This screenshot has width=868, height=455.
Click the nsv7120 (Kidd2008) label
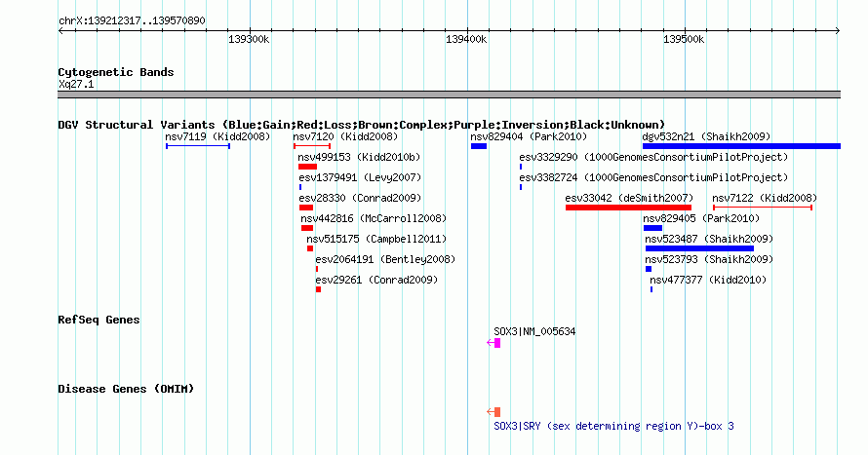[345, 136]
